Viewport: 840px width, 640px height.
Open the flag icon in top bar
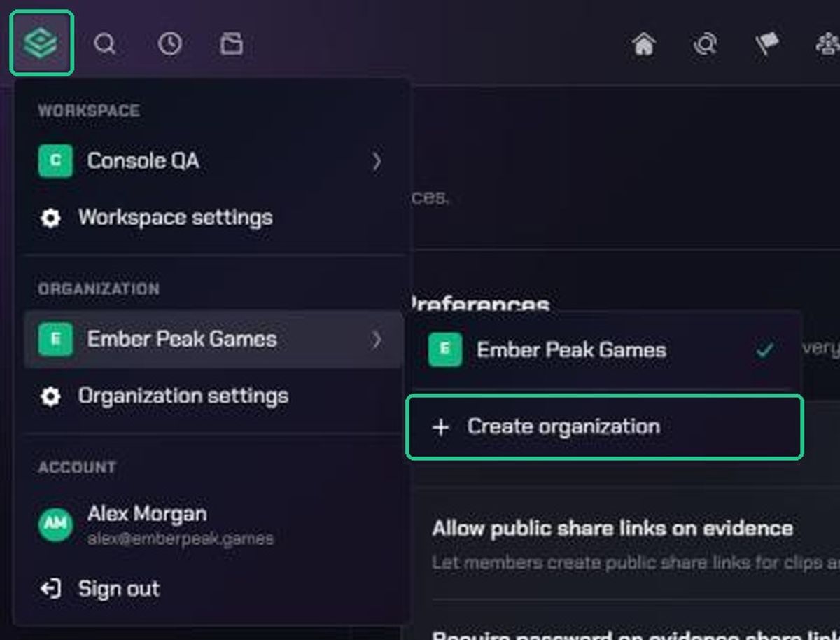point(767,44)
